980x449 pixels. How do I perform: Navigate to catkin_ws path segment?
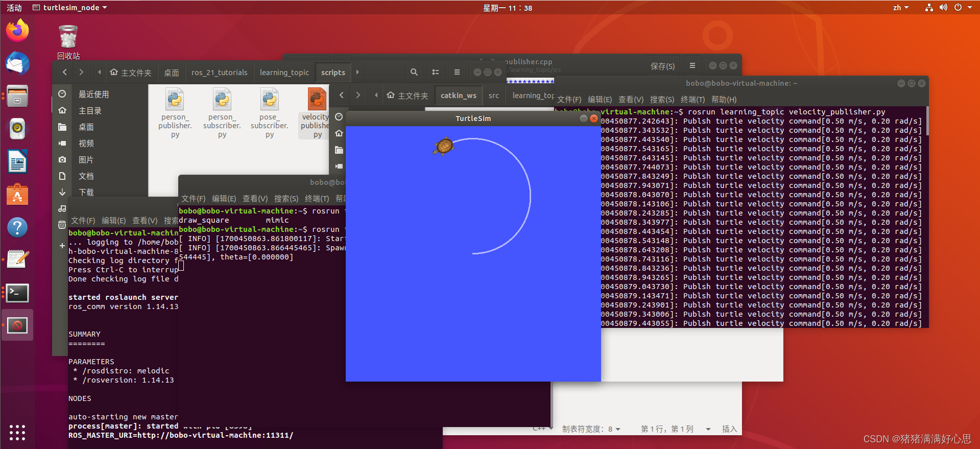point(458,96)
